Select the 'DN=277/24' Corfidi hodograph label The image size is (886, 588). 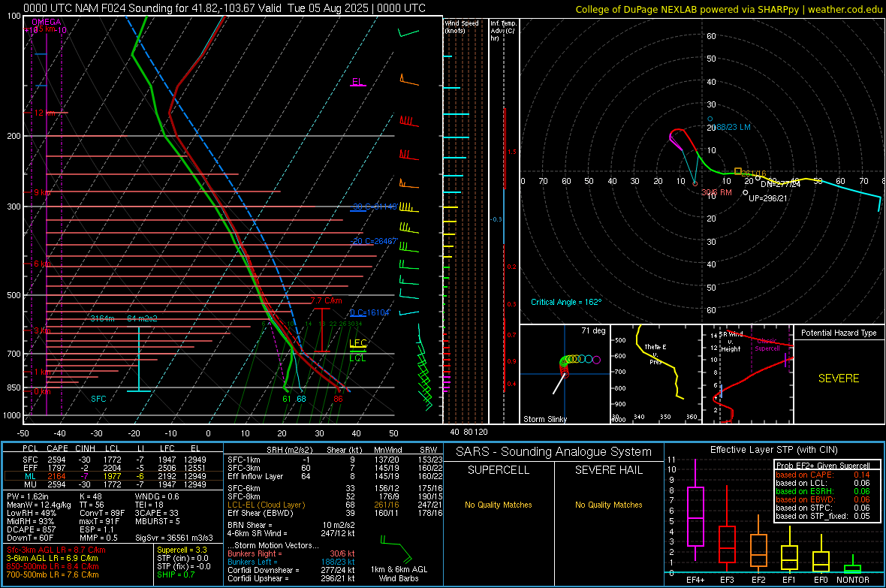pyautogui.click(x=780, y=184)
